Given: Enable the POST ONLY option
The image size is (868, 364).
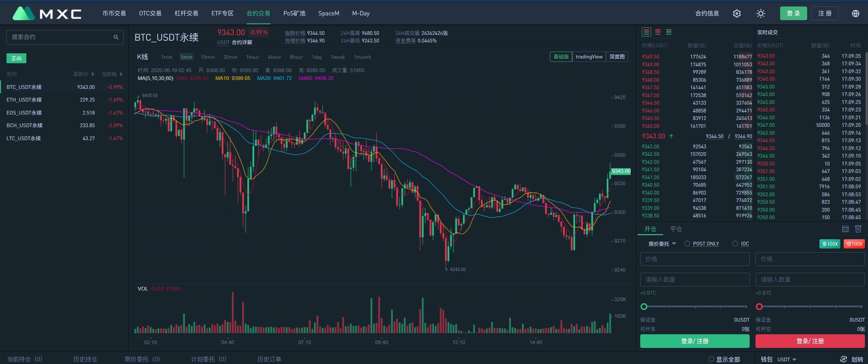Looking at the screenshot, I should pyautogui.click(x=687, y=244).
